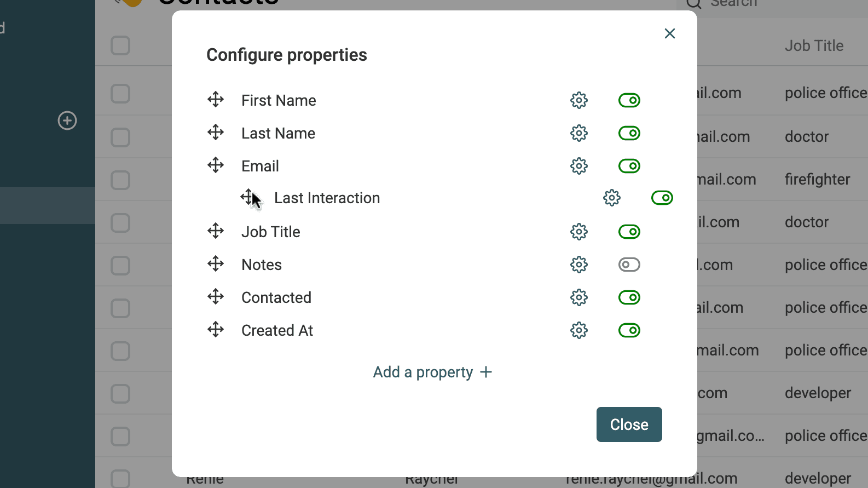The width and height of the screenshot is (868, 488).
Task: Click the gear icon next to Last Name
Action: tap(578, 133)
